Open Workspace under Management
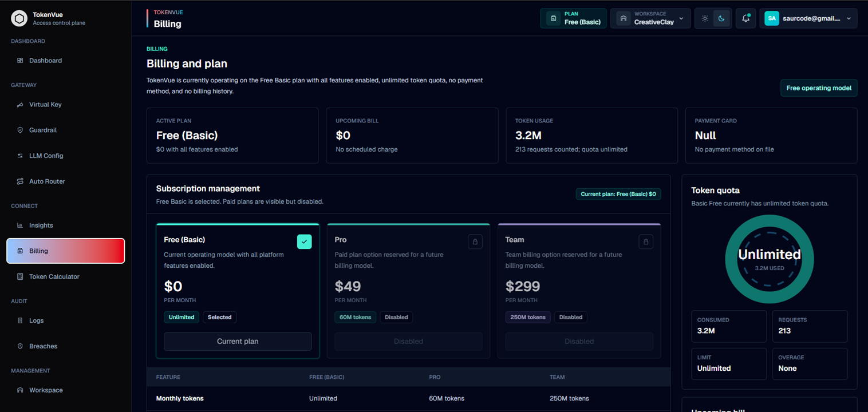 pyautogui.click(x=65, y=390)
